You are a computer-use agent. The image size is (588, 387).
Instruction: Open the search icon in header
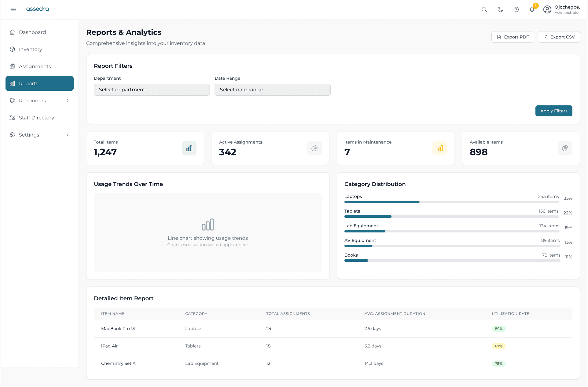click(x=484, y=9)
